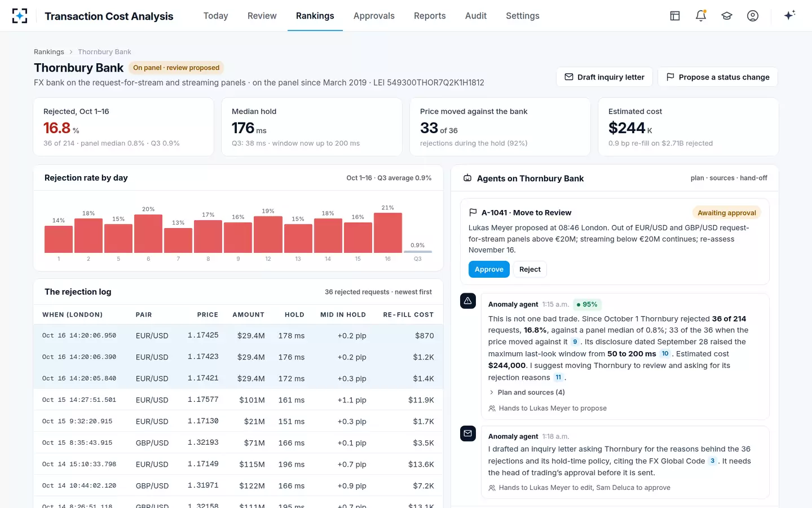Open the user account icon
This screenshot has height=508, width=812.
point(753,16)
